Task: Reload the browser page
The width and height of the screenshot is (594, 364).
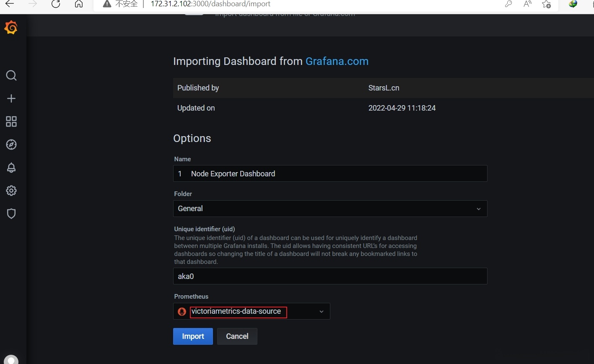Action: (x=56, y=4)
